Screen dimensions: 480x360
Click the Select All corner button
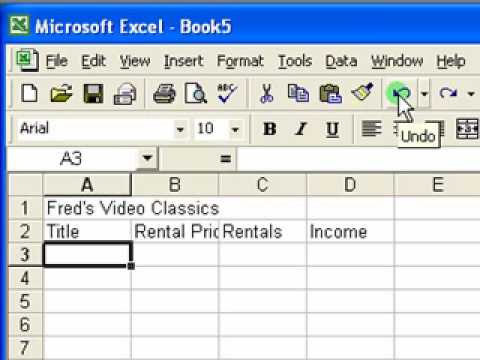[25, 184]
